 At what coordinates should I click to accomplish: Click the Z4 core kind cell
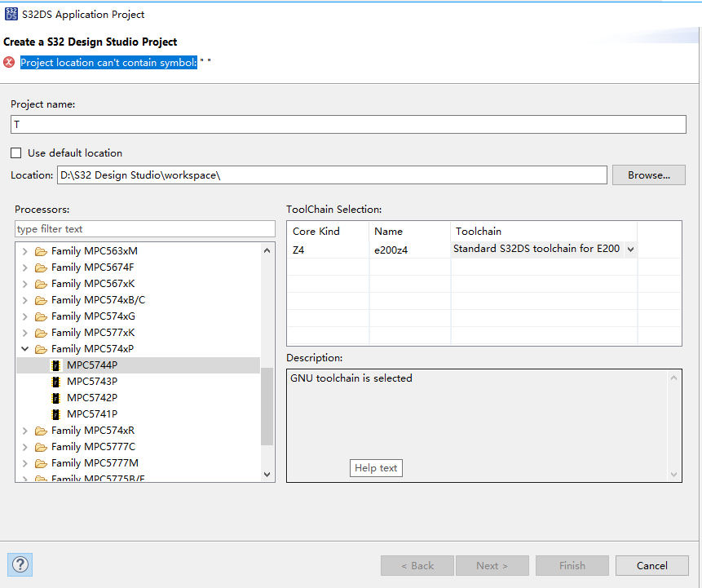(328, 250)
